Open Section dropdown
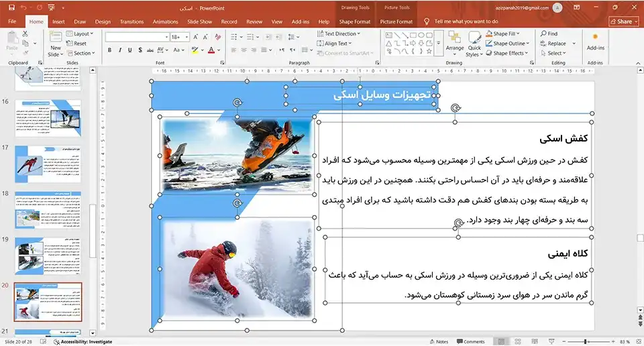The height and width of the screenshot is (346, 644). click(81, 53)
